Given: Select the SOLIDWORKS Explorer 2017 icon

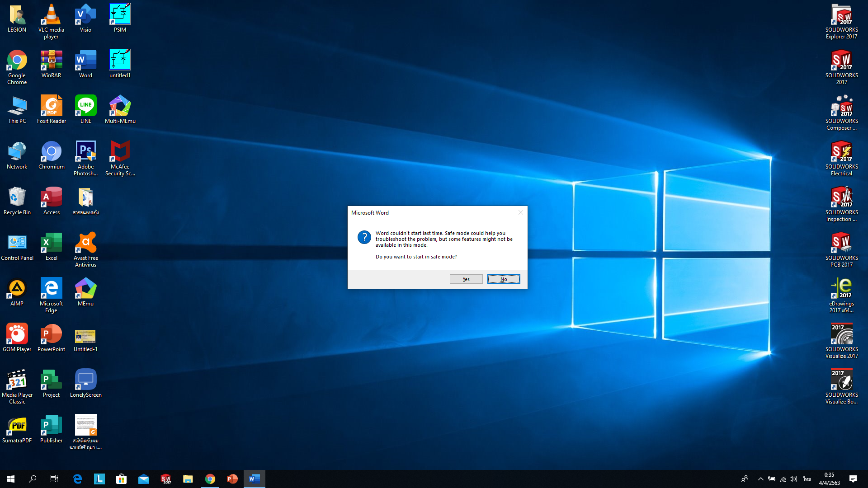Looking at the screenshot, I should pyautogui.click(x=841, y=22).
